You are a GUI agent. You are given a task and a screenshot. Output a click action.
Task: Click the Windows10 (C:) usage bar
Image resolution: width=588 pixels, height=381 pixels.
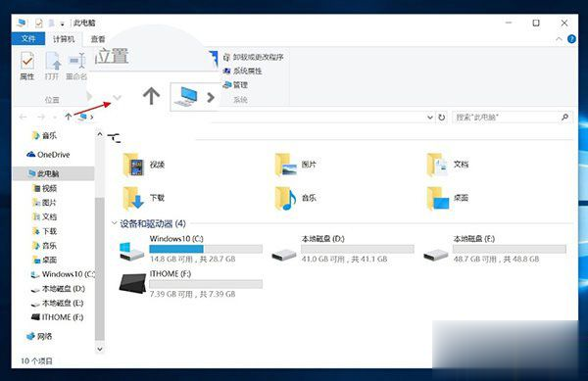(x=206, y=249)
